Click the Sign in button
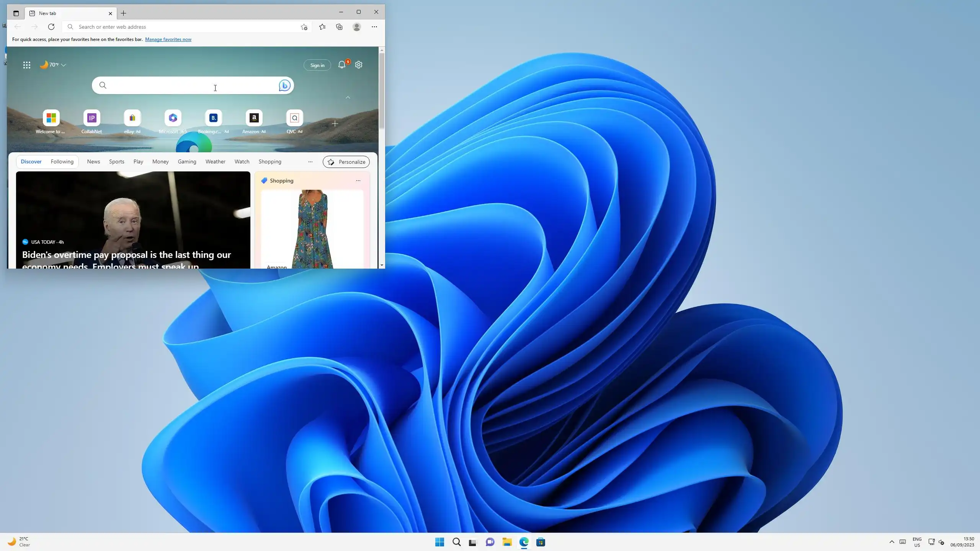Screen dimensions: 980x551 [317, 65]
